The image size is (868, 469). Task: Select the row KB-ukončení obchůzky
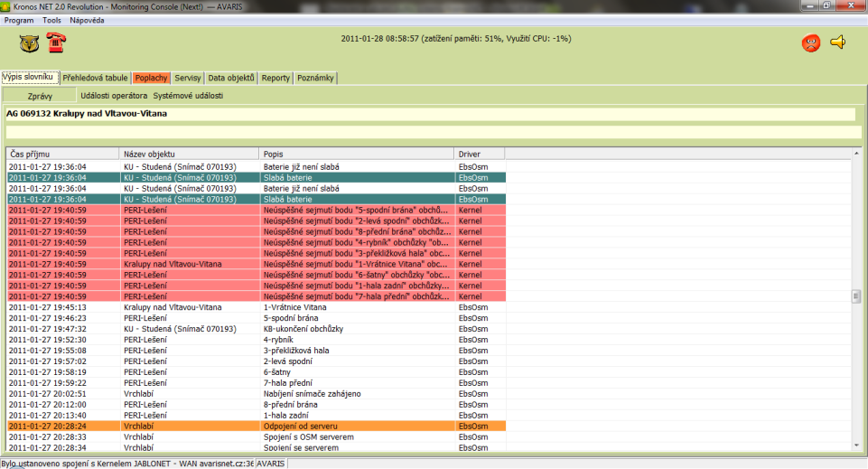click(x=257, y=329)
